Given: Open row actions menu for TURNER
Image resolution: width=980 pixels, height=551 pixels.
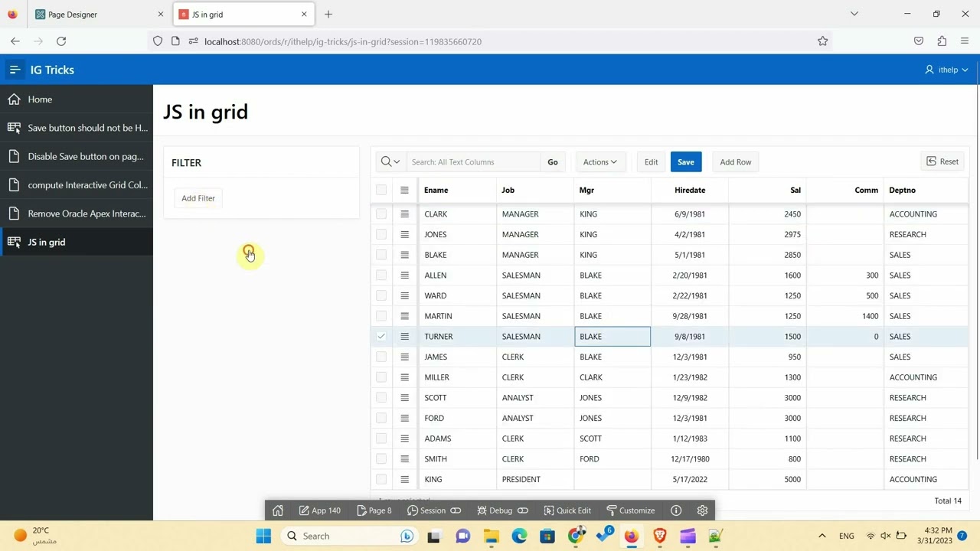Looking at the screenshot, I should [x=404, y=337].
